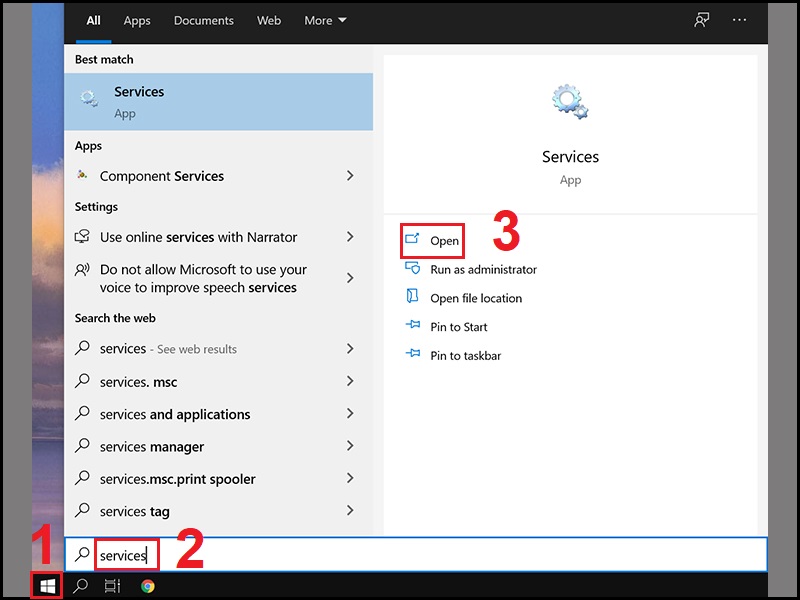Click Open to launch Services
Screen dimensions: 800x600
tap(444, 241)
